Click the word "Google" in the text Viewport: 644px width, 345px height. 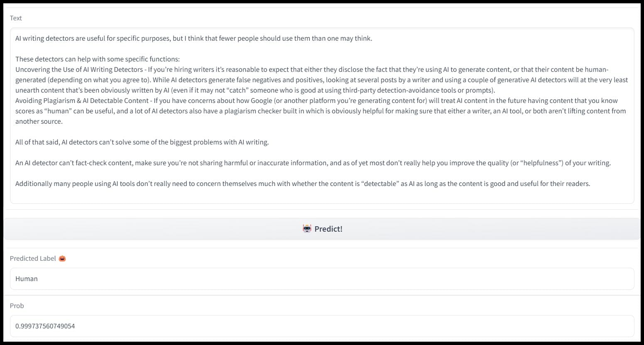point(261,100)
